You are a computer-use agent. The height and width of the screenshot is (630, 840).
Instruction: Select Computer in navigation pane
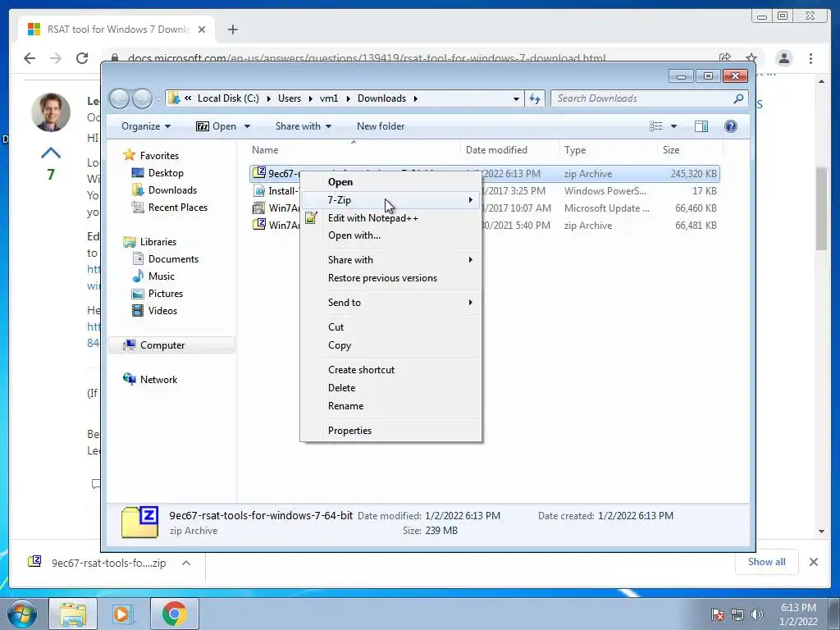pos(171,345)
